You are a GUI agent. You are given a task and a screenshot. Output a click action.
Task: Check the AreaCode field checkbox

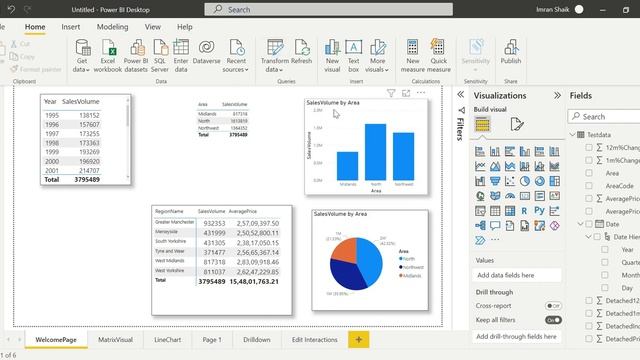(x=589, y=186)
